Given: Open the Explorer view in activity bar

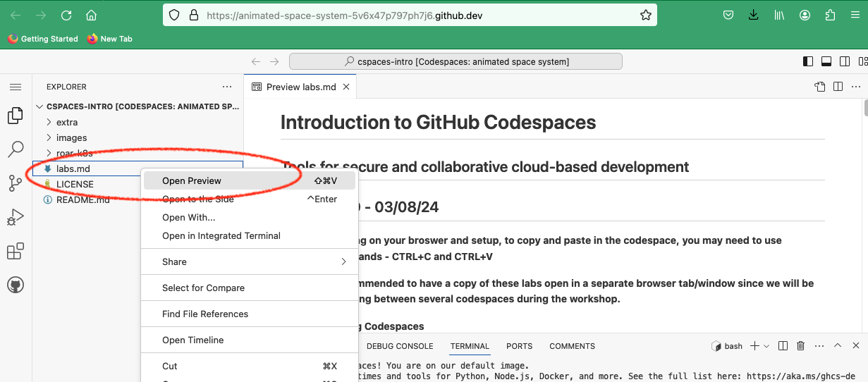Looking at the screenshot, I should click(16, 116).
